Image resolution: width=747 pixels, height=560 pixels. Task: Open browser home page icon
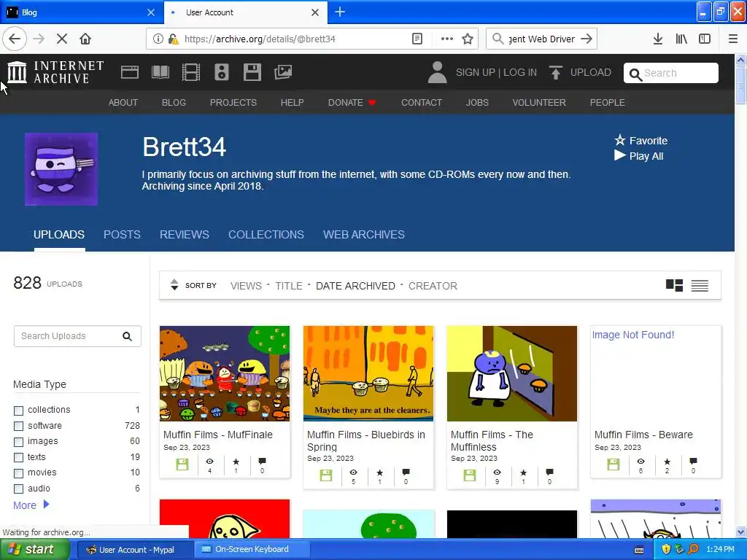pyautogui.click(x=85, y=39)
